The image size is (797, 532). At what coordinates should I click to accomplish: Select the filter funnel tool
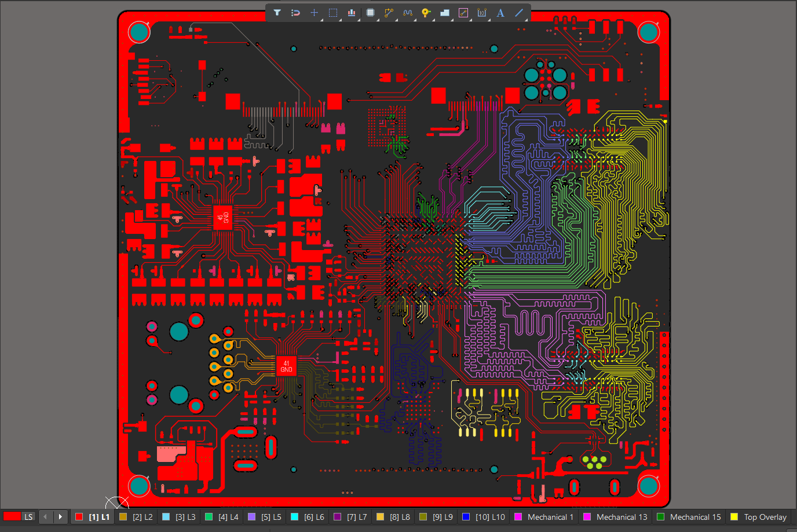(277, 13)
